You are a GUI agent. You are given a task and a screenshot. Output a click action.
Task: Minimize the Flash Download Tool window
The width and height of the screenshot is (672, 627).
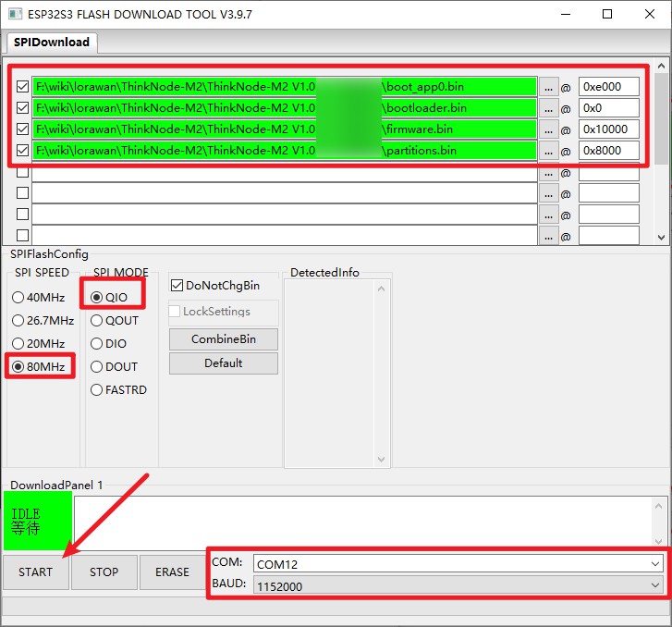(x=566, y=14)
